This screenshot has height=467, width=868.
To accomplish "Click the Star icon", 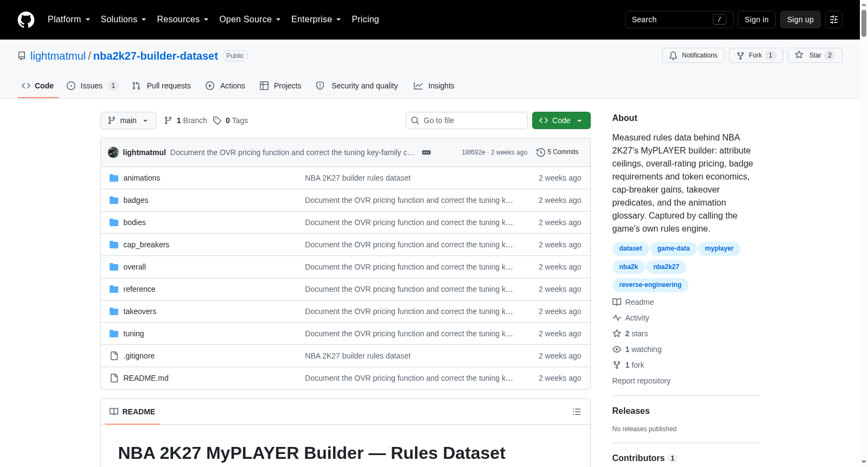I will click(799, 55).
